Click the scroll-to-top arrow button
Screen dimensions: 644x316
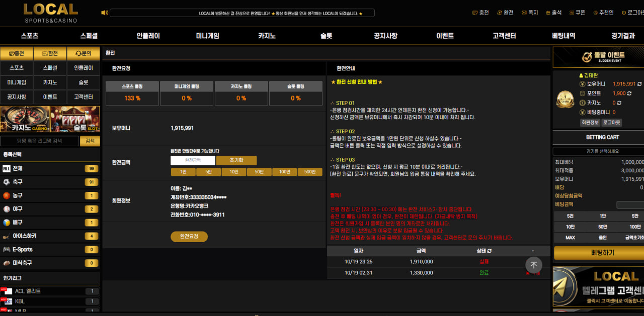pyautogui.click(x=534, y=265)
